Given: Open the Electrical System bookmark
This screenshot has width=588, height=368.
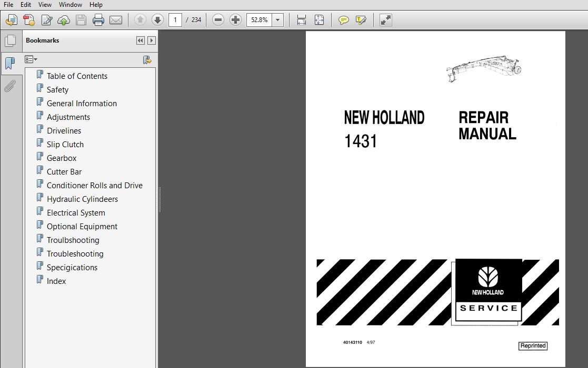Looking at the screenshot, I should click(x=76, y=212).
